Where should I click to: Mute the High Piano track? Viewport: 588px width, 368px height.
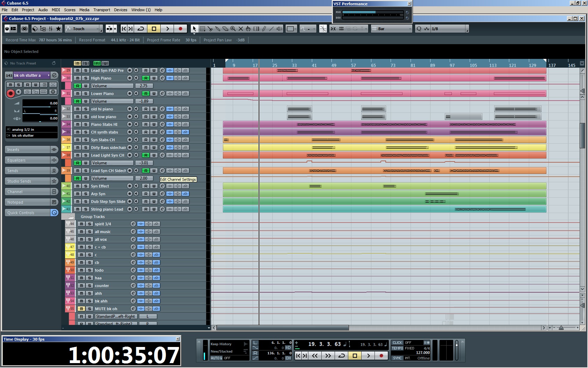point(78,78)
